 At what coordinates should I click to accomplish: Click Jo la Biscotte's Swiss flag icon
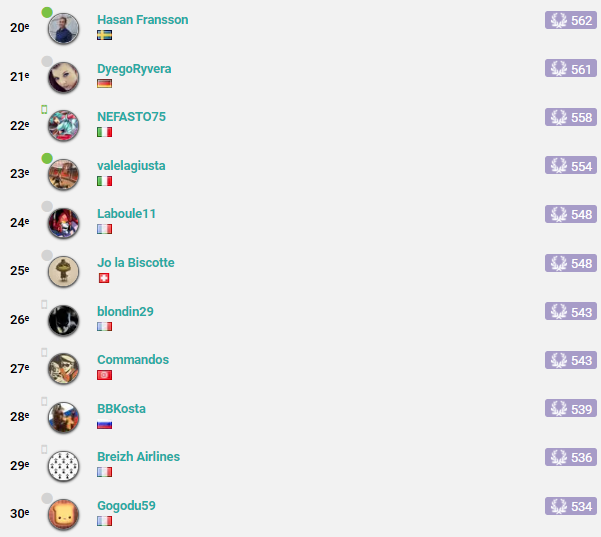(x=104, y=278)
